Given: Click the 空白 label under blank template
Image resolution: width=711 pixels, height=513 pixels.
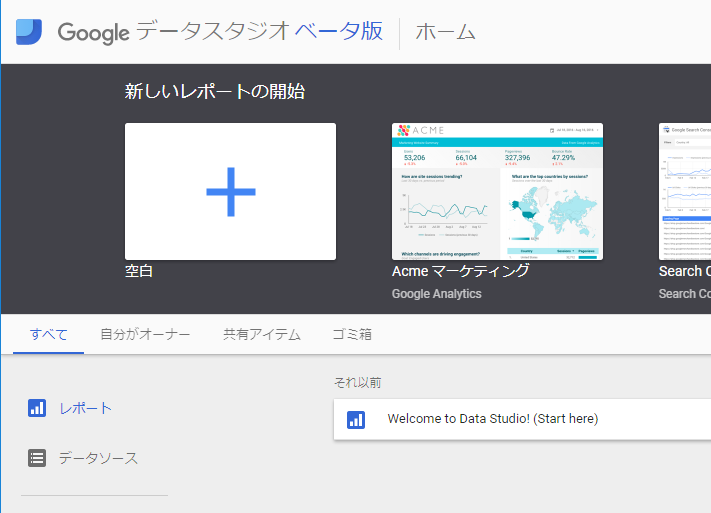Looking at the screenshot, I should coord(139,271).
